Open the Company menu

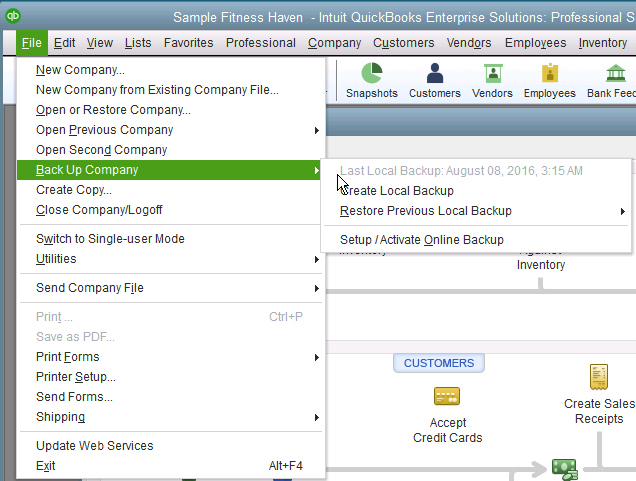click(x=334, y=43)
